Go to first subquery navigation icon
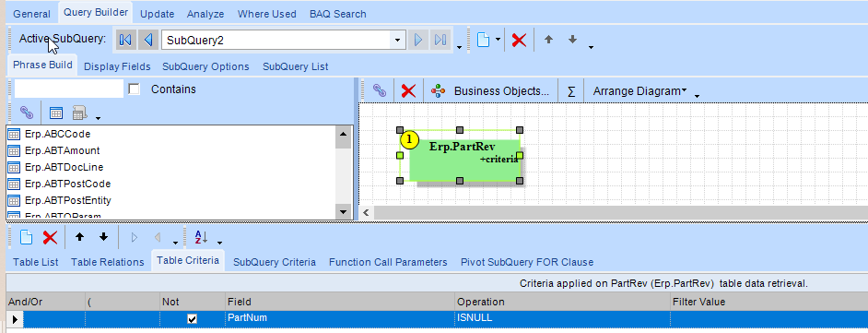Viewport: 868px width, 333px height. [x=125, y=40]
